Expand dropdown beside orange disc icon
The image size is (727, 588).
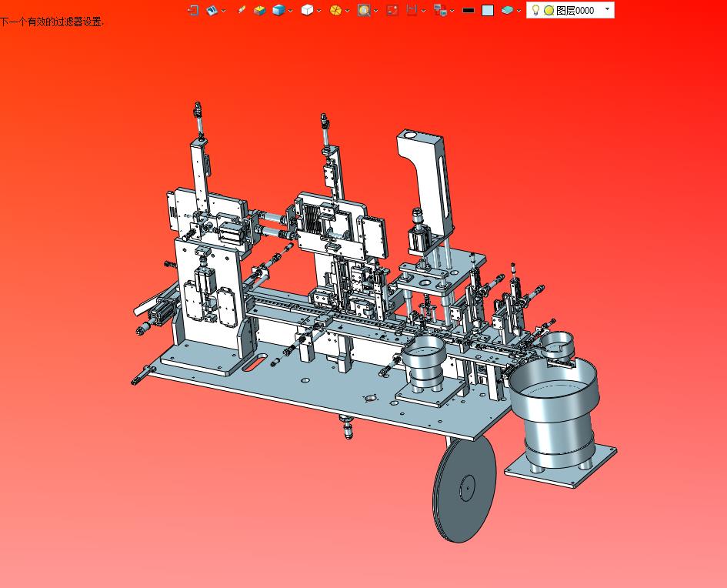pyautogui.click(x=347, y=10)
